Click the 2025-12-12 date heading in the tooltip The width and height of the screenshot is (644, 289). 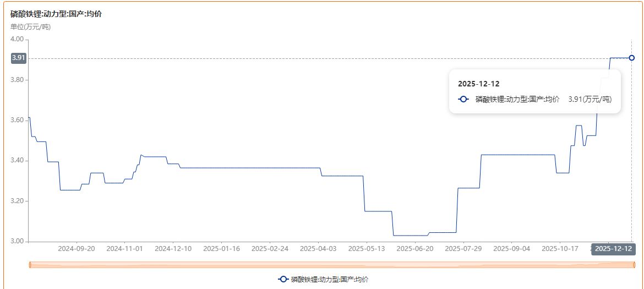[x=478, y=84]
